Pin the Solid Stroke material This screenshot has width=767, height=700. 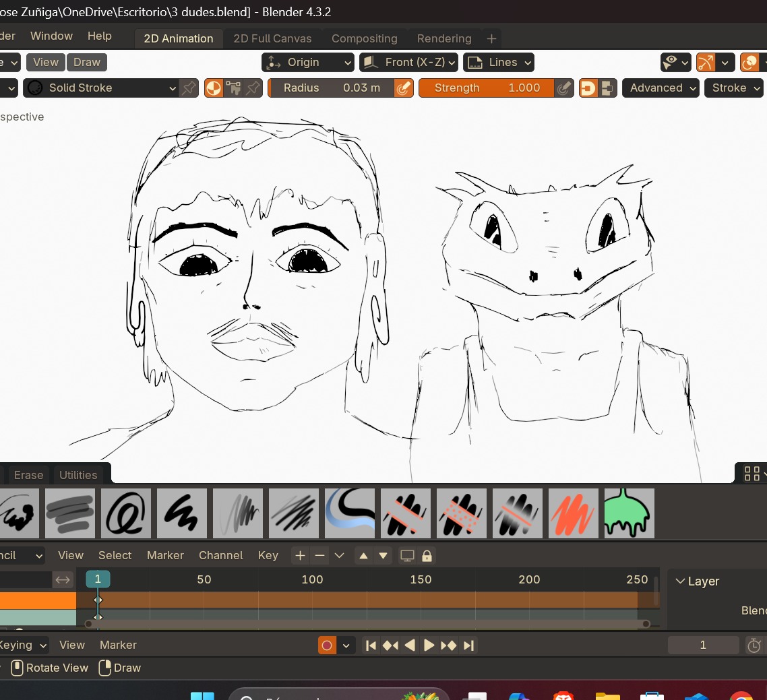point(189,88)
